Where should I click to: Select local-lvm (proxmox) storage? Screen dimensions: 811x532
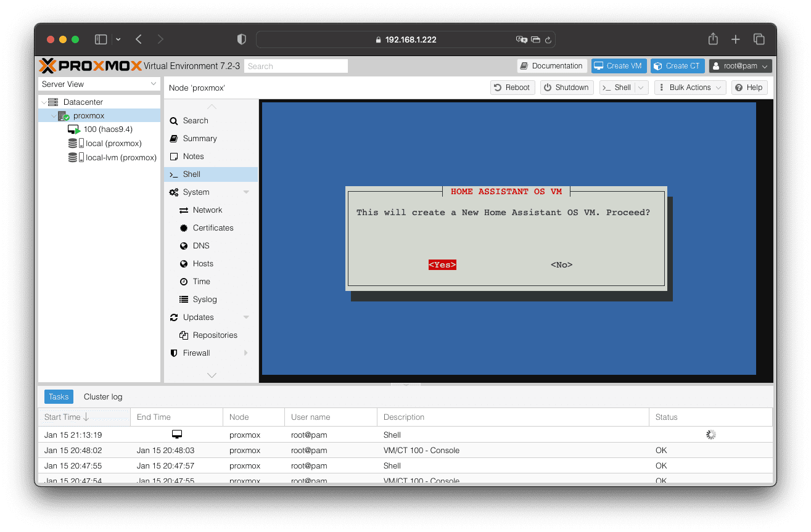click(x=120, y=158)
